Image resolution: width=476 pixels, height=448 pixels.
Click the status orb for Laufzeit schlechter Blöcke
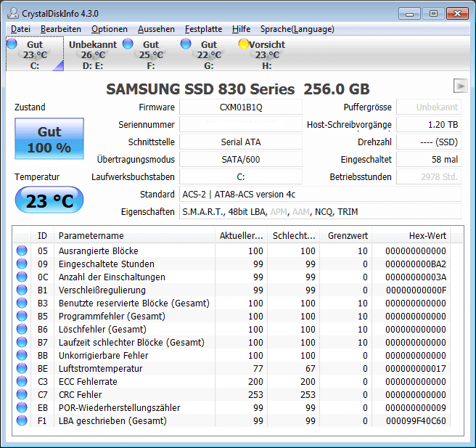pyautogui.click(x=22, y=342)
